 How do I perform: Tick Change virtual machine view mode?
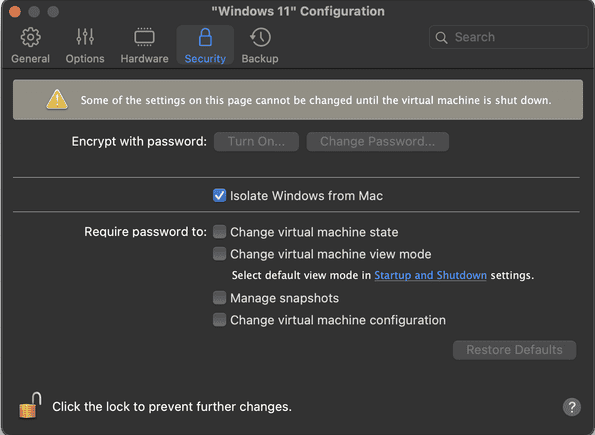pos(219,254)
